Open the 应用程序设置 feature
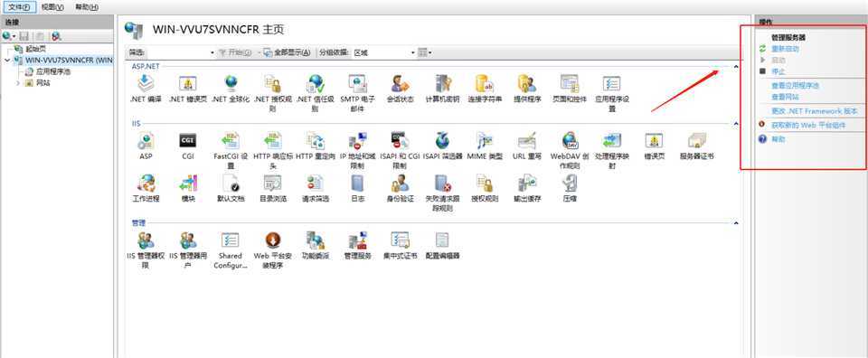Image resolution: width=868 pixels, height=358 pixels. click(x=612, y=93)
